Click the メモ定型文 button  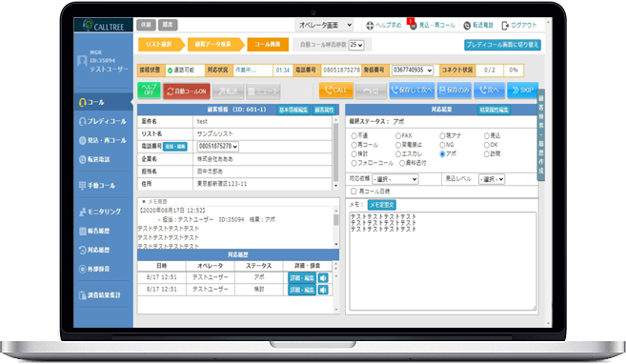pyautogui.click(x=382, y=205)
